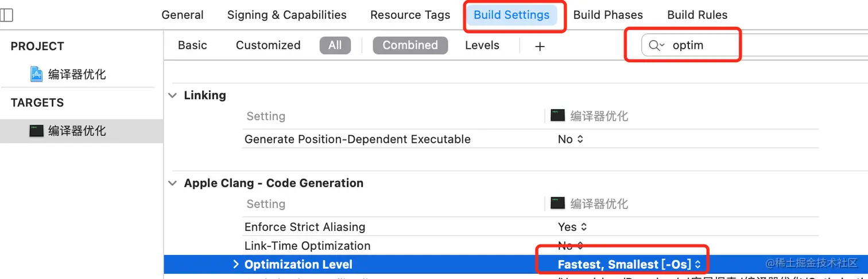Open the Build Phases tab
Viewport: 868px width, 279px height.
point(608,15)
